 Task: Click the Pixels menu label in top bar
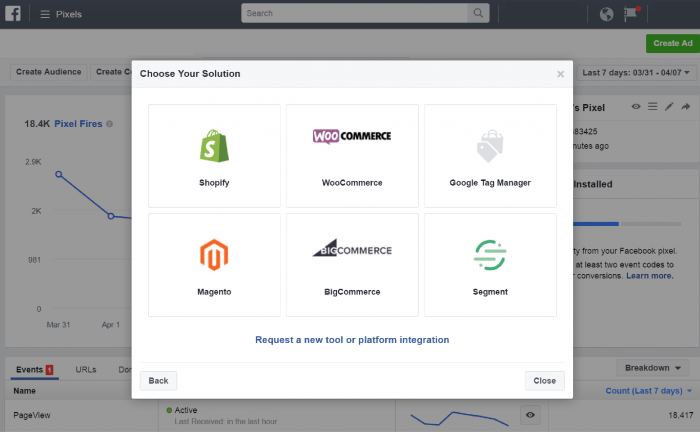[x=69, y=14]
